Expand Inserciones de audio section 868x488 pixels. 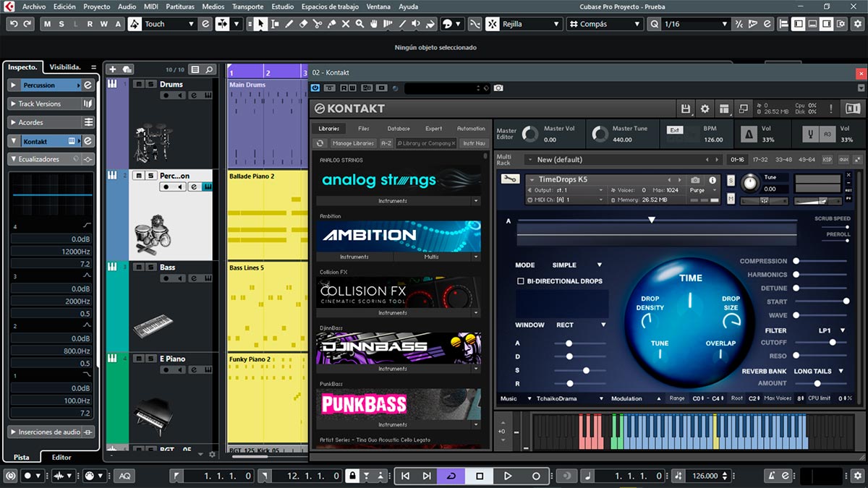(x=51, y=432)
